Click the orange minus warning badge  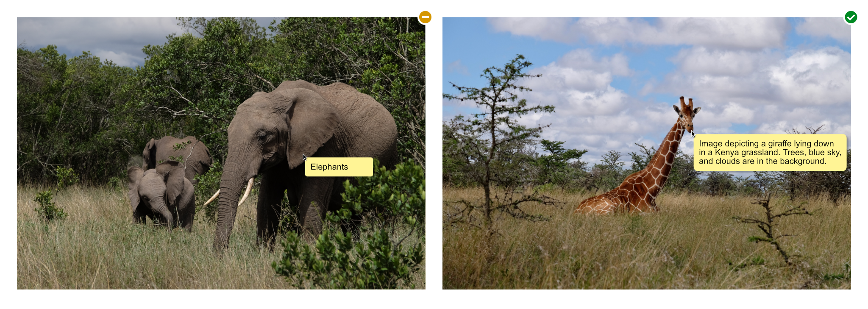click(x=425, y=17)
